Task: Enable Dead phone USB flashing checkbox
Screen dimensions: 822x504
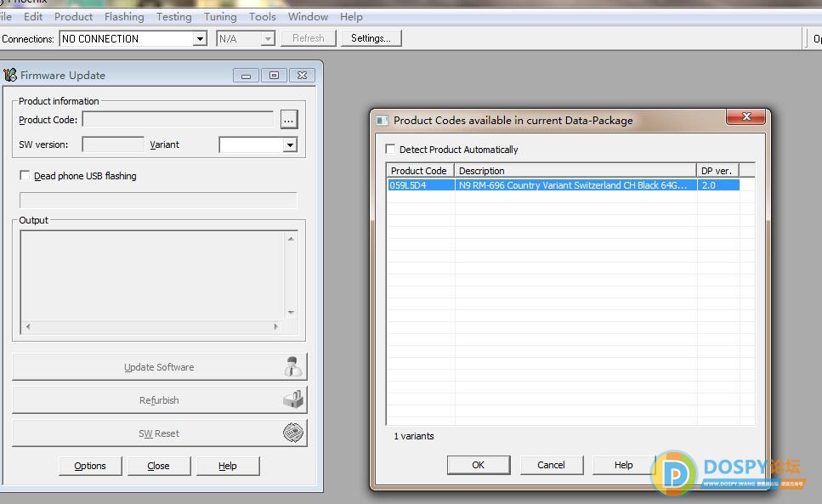Action: point(25,176)
